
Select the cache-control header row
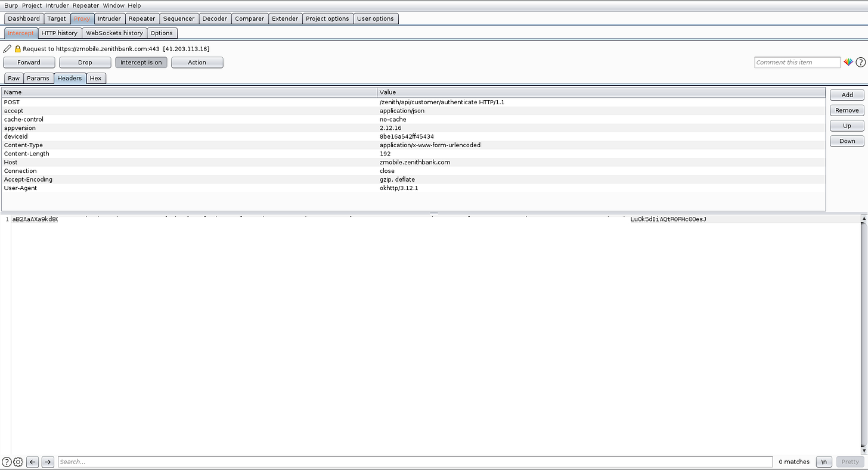point(414,120)
